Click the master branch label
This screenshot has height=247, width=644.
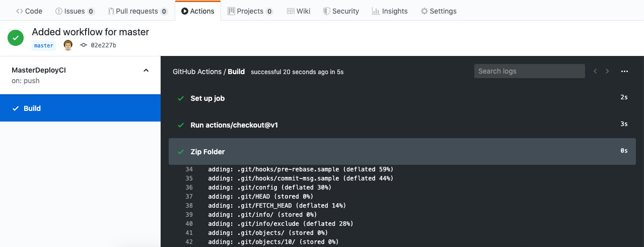[x=44, y=45]
